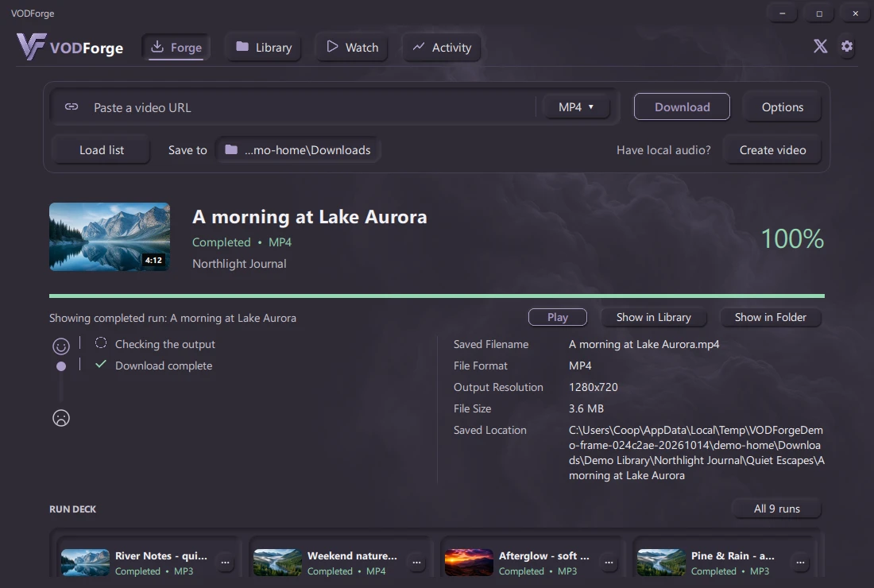Click the Lake Aurora video thumbnail
Screen dimensions: 874x588
pyautogui.click(x=110, y=237)
